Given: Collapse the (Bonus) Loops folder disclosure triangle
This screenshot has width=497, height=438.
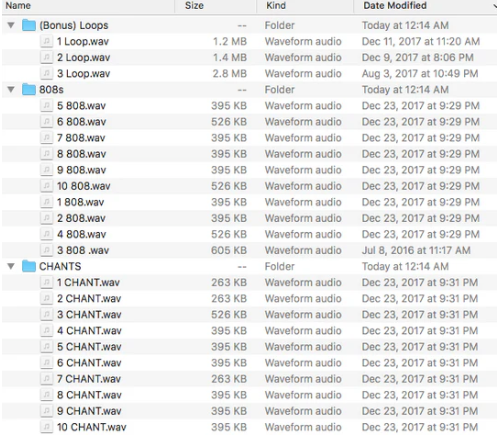Looking at the screenshot, I should (x=11, y=25).
